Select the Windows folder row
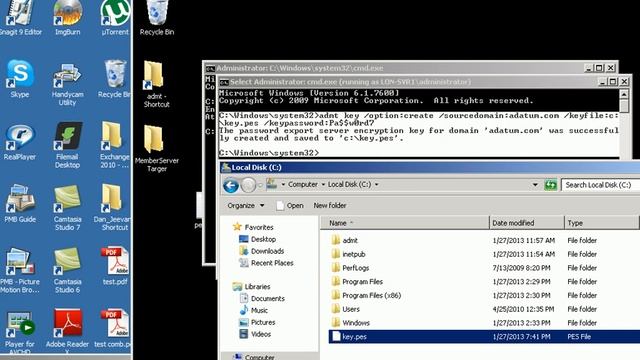 484,323
